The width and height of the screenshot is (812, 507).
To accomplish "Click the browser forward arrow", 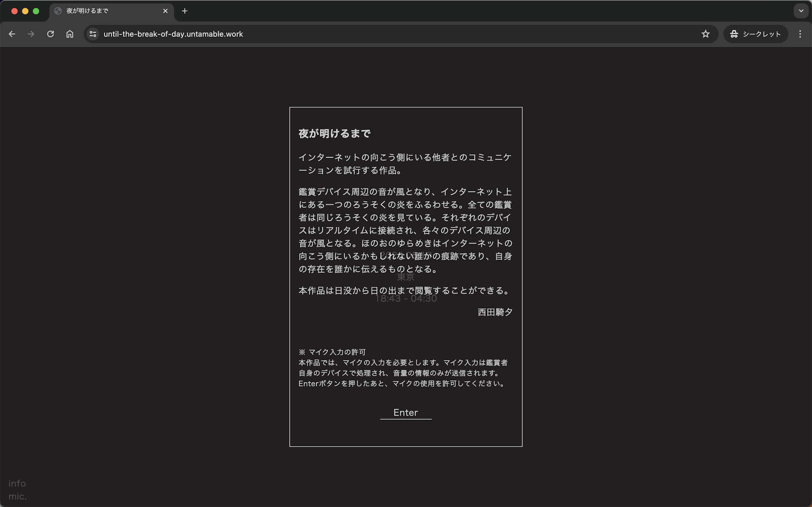I will pos(31,34).
